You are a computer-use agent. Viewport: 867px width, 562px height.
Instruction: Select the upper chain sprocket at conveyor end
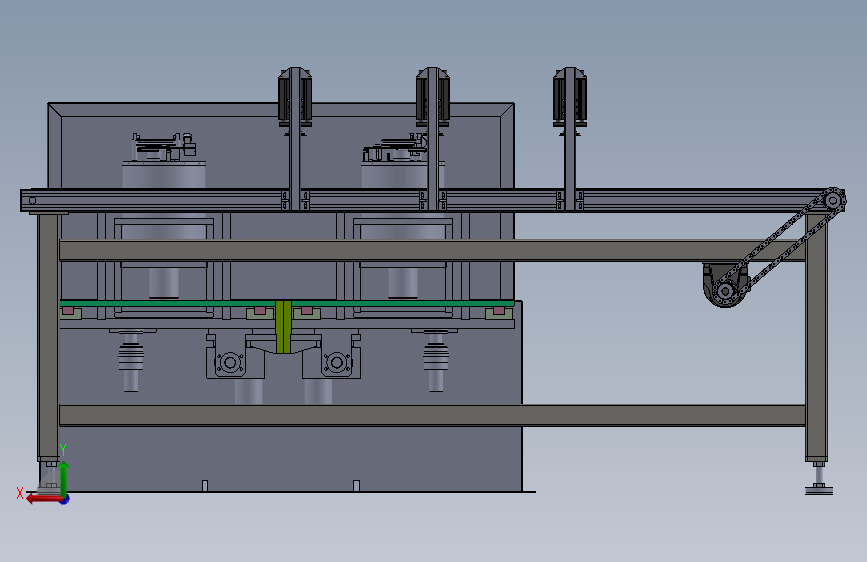833,200
